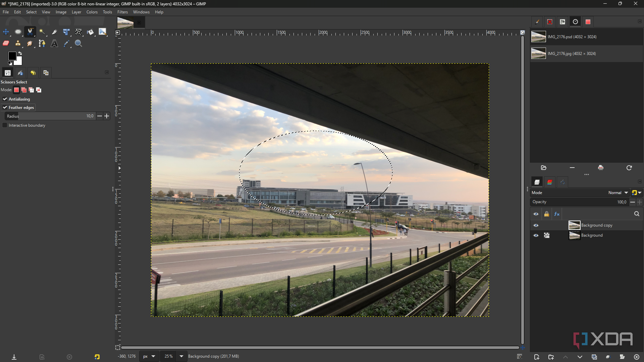Viewport: 644px width, 362px height.
Task: Select the Eraser tool
Action: click(x=6, y=43)
